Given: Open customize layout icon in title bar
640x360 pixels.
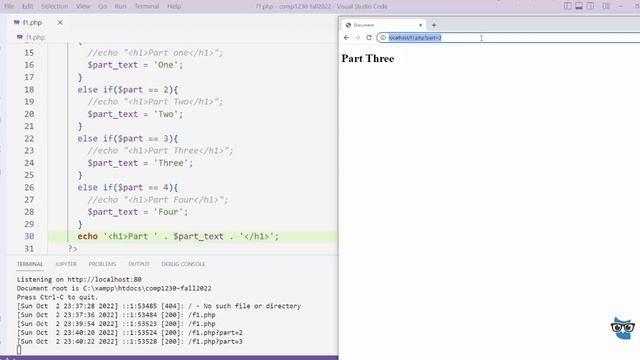Looking at the screenshot, I should [x=606, y=6].
